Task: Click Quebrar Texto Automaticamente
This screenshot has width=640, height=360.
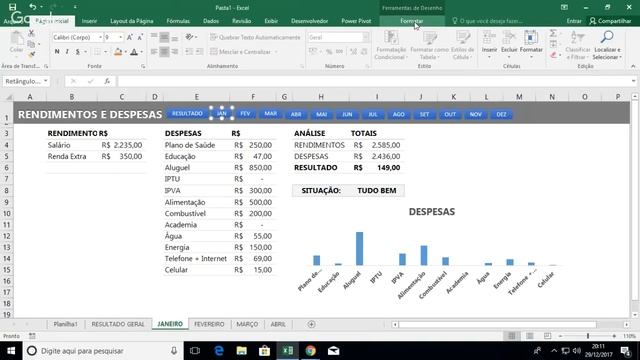Action: (x=255, y=37)
